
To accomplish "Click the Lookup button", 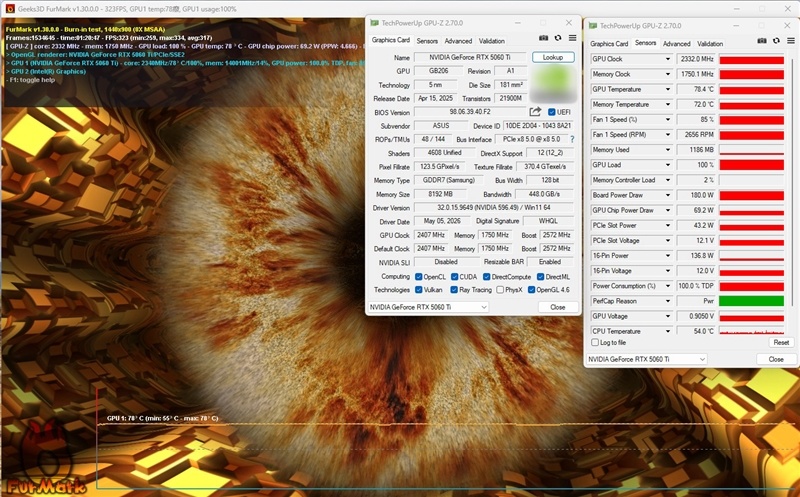I will (553, 57).
